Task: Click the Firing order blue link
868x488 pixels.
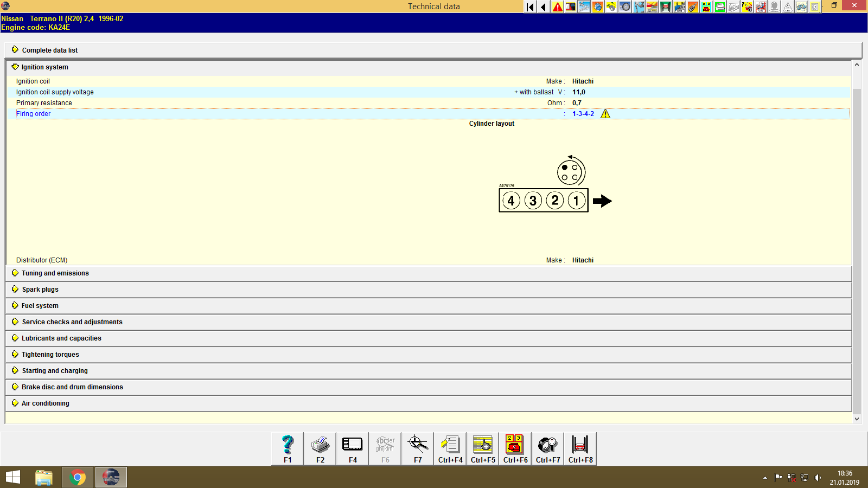Action: point(33,114)
